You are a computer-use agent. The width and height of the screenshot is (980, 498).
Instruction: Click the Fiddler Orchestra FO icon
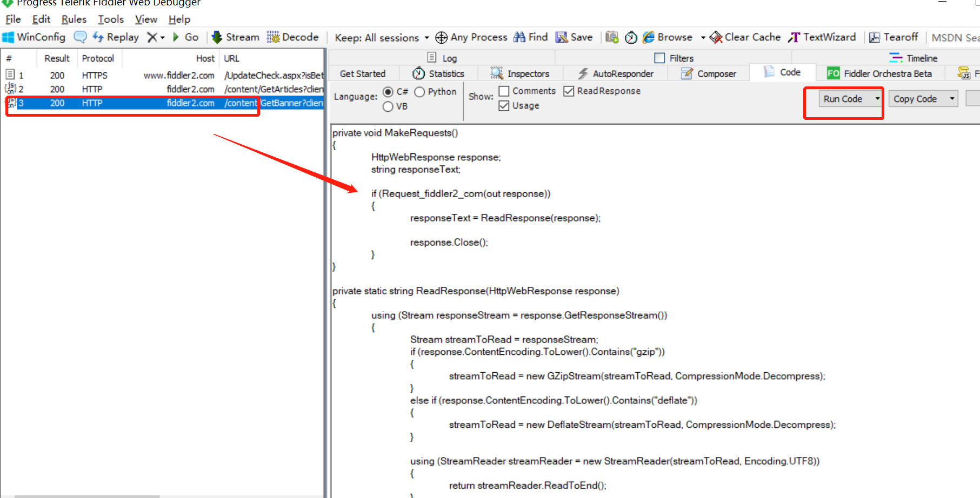834,73
